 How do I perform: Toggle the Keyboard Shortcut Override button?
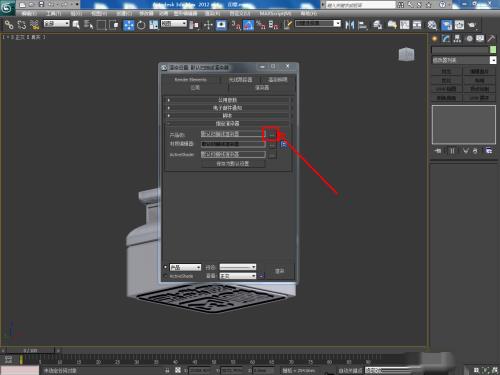[221, 25]
